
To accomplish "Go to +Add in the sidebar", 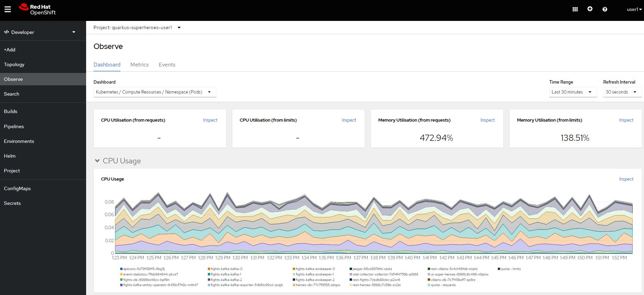I will 43,50.
